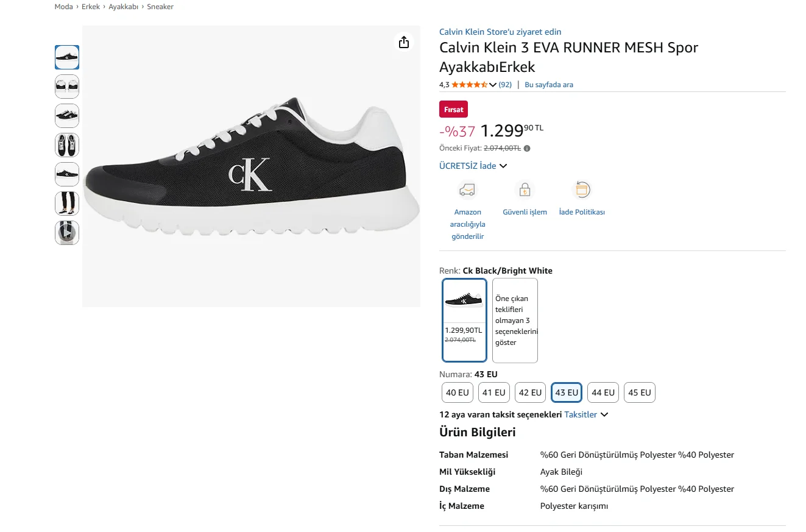Select size 40 EU
Screen dimensions: 806x532
pyautogui.click(x=458, y=392)
